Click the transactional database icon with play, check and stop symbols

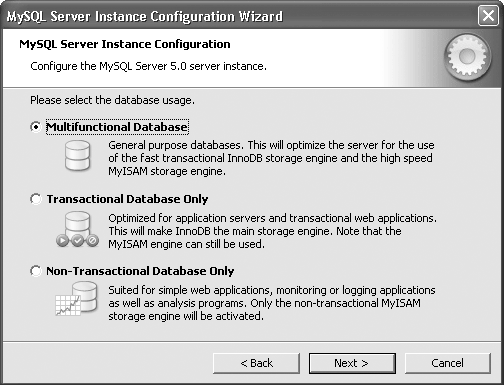(77, 229)
